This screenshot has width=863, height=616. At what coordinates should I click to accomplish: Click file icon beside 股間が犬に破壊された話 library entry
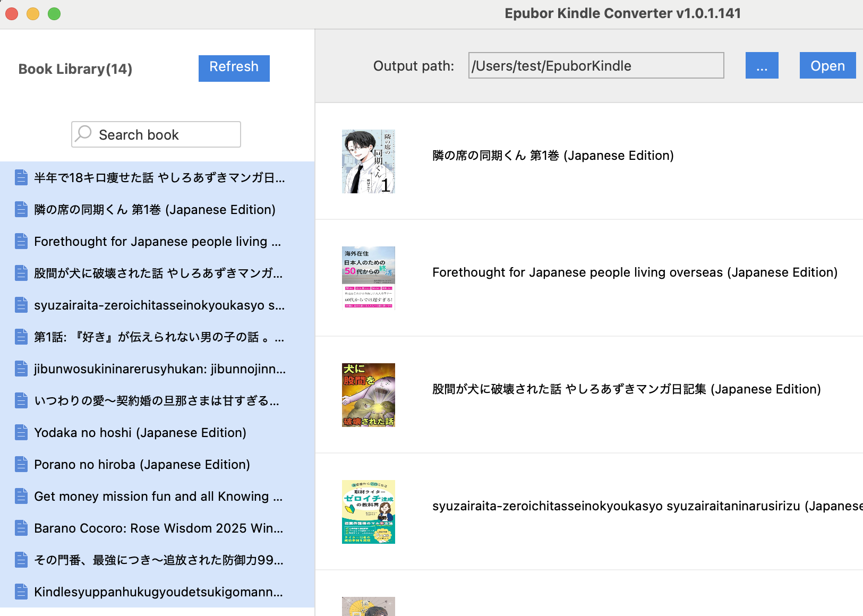pyautogui.click(x=21, y=273)
